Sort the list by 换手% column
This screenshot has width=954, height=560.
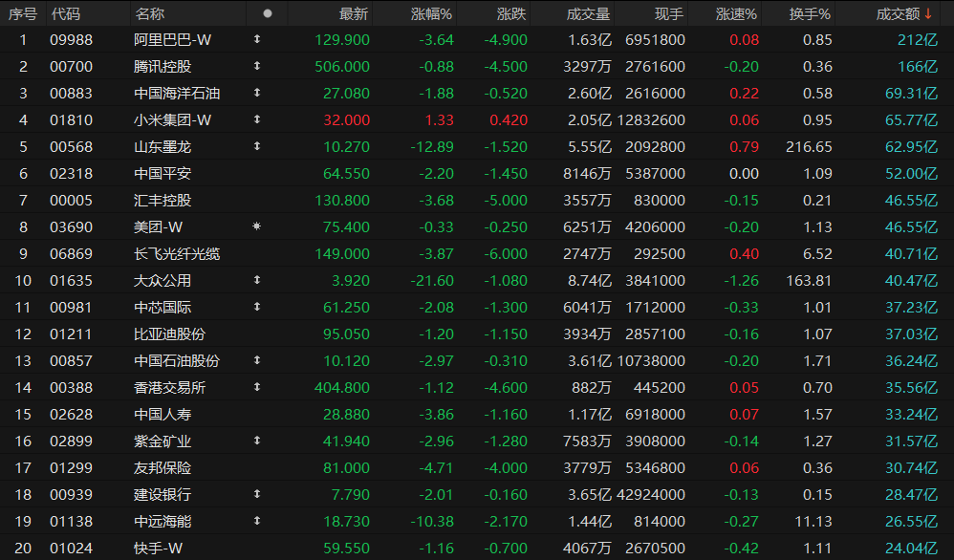point(810,13)
